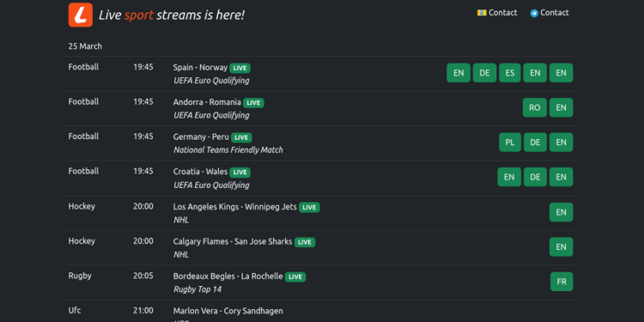Open the ES stream for Spain - Norway
This screenshot has width=644, height=322.
tap(510, 73)
